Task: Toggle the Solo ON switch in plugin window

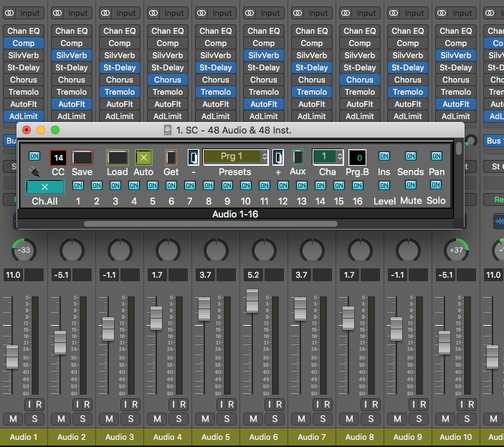Action: (x=436, y=185)
